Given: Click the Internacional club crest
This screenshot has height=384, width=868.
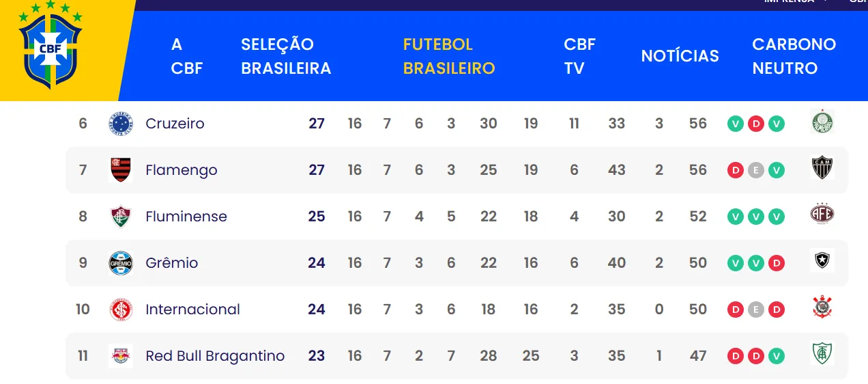Looking at the screenshot, I should pyautogui.click(x=121, y=310).
